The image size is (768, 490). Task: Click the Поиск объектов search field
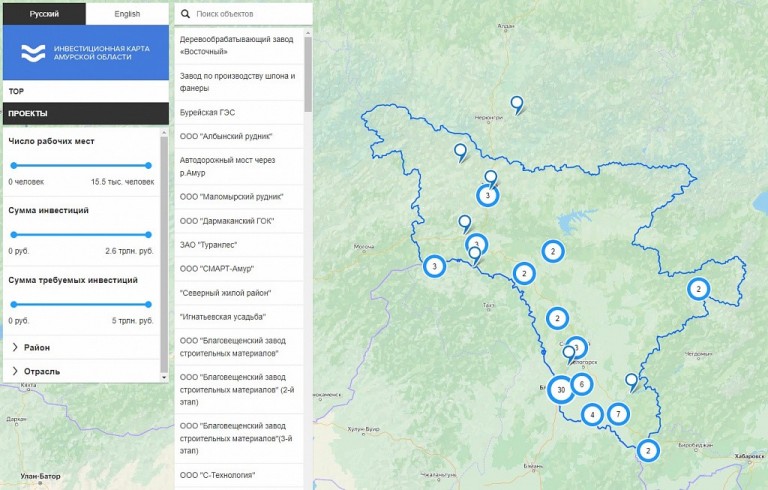pyautogui.click(x=250, y=15)
